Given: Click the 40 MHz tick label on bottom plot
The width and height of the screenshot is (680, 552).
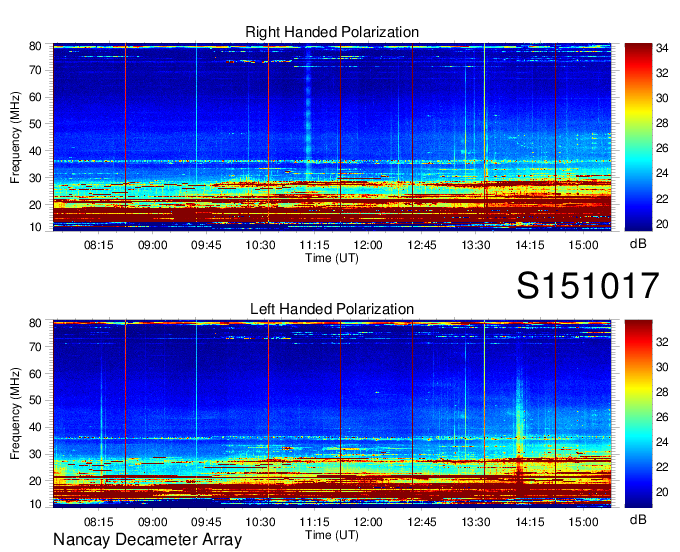Looking at the screenshot, I should pos(35,427).
